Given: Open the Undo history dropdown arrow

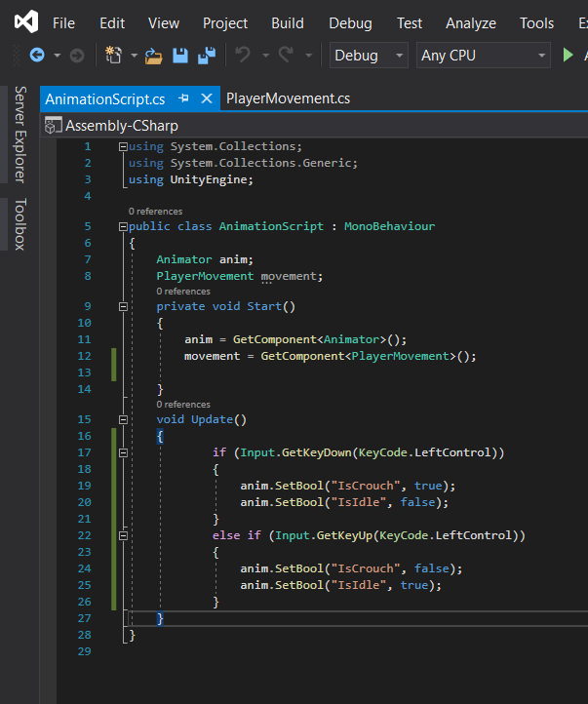Looking at the screenshot, I should (266, 56).
